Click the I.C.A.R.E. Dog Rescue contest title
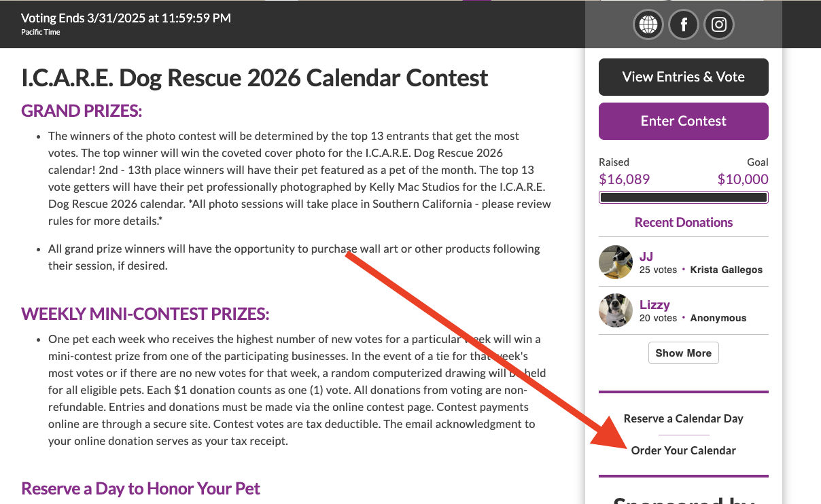Screen dimensions: 821x504 [x=255, y=78]
